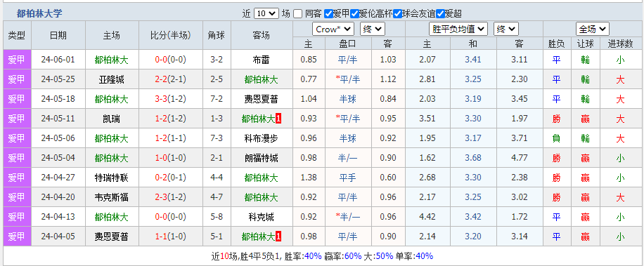The height and width of the screenshot is (266, 644).
Task: Click the 角球 column header
Action: (217, 35)
